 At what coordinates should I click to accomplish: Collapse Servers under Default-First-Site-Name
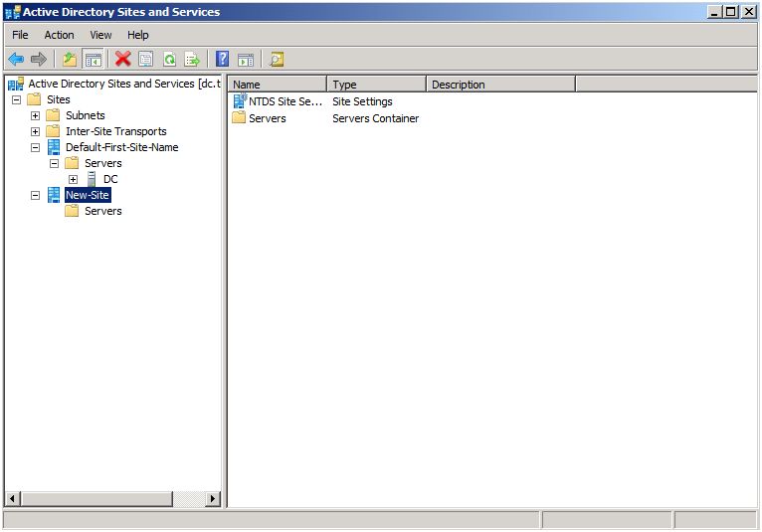pyautogui.click(x=54, y=163)
